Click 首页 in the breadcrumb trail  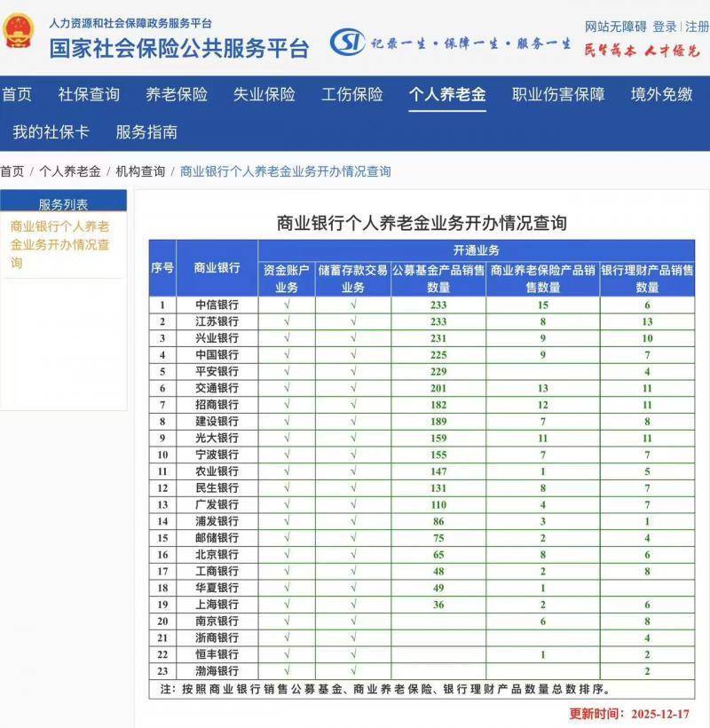coord(12,171)
